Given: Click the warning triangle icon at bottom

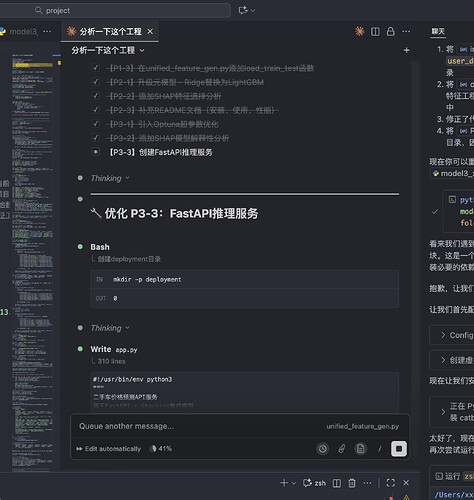Looking at the screenshot, I should click(406, 497).
